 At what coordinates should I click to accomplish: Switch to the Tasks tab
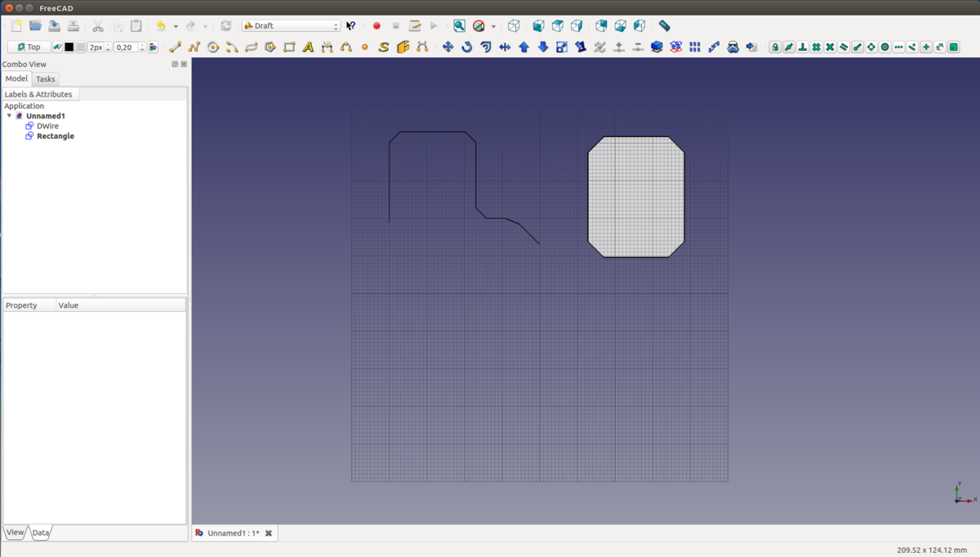tap(46, 79)
